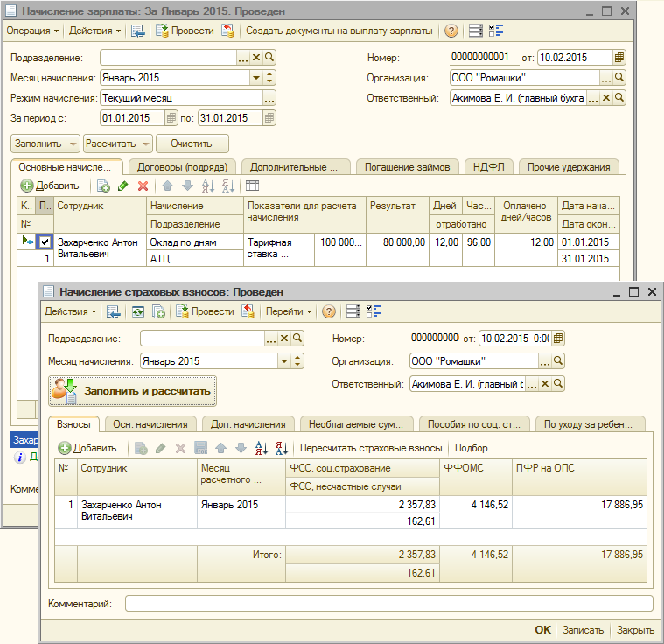Clear the Подразделение field in the insurance window
Viewport: 664px width, 644px height.
[x=284, y=339]
